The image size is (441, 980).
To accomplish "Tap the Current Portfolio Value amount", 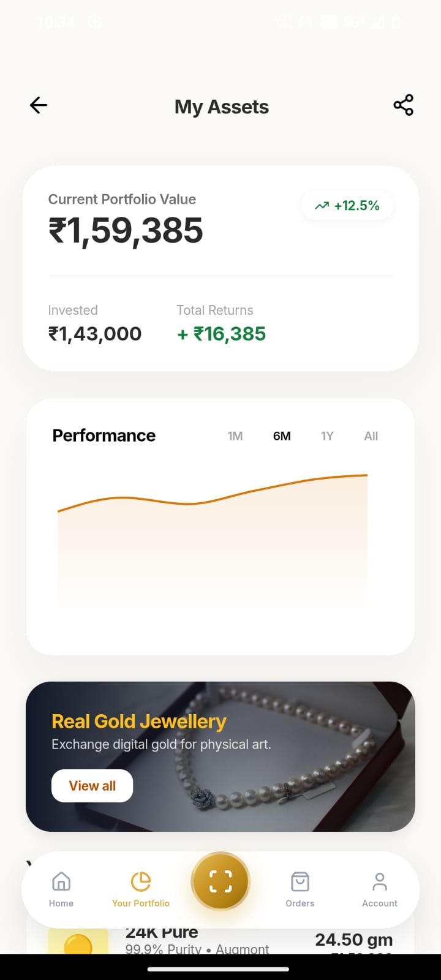I will tap(126, 231).
